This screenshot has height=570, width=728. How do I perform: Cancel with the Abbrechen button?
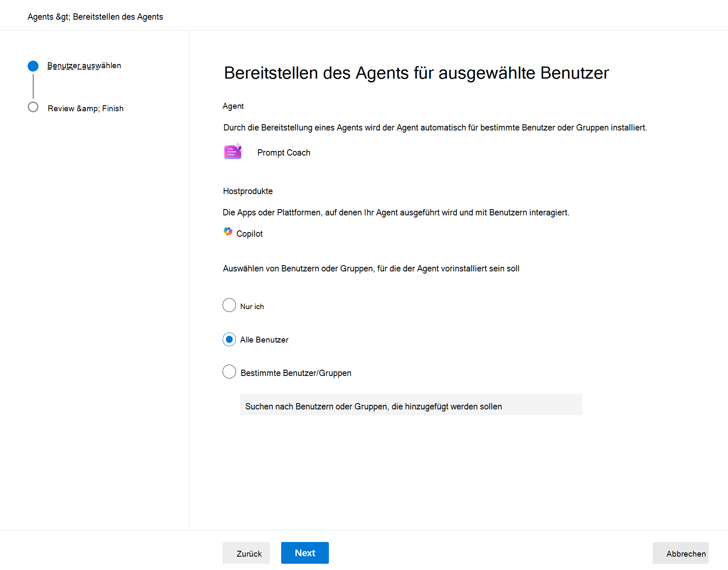(x=681, y=553)
